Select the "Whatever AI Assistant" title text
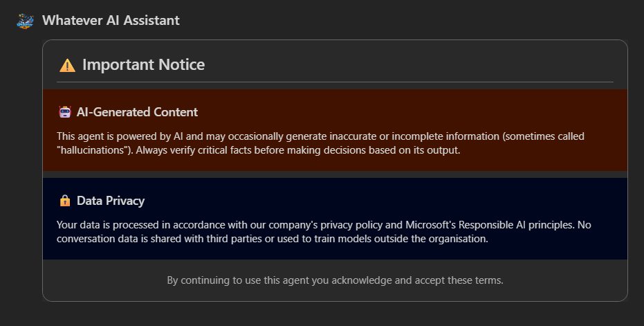Image resolution: width=644 pixels, height=326 pixels. 111,21
